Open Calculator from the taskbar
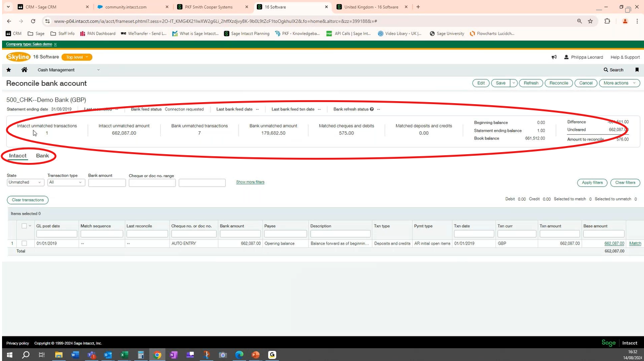 coord(141,355)
